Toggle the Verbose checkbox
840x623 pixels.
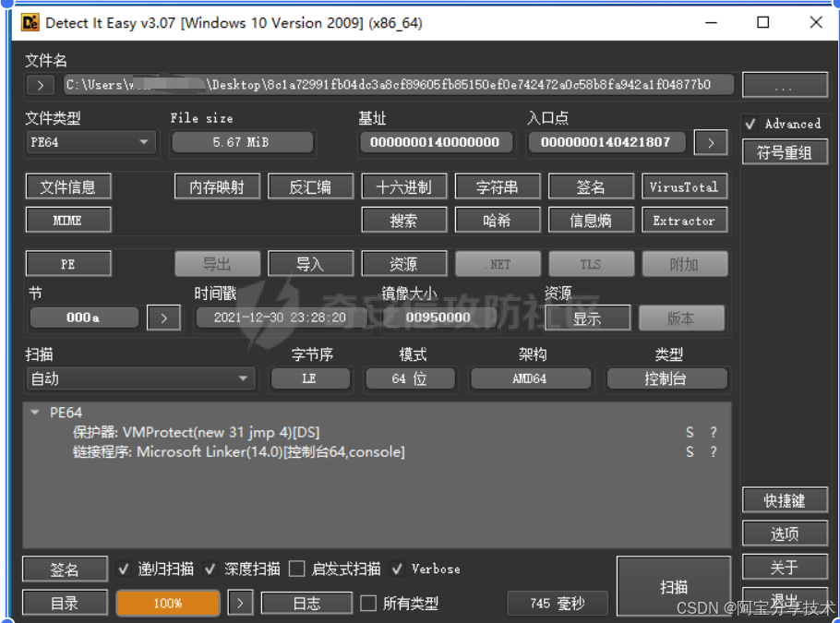[397, 569]
